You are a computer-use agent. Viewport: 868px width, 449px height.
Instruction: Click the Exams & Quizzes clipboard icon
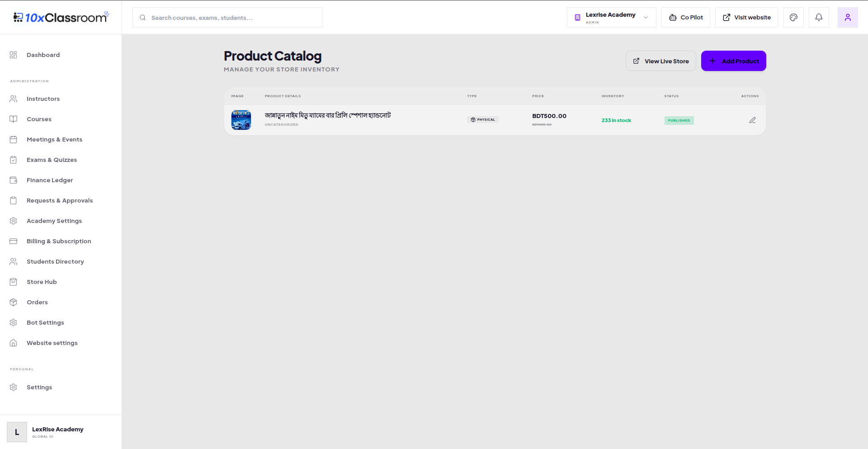14,160
